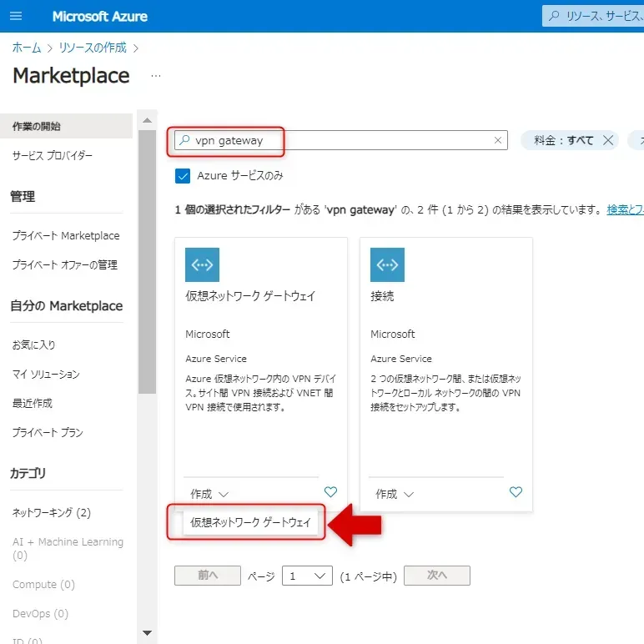Viewport: 644px width, 644px height.
Task: Clear the vpn gateway search text
Action: pos(498,141)
